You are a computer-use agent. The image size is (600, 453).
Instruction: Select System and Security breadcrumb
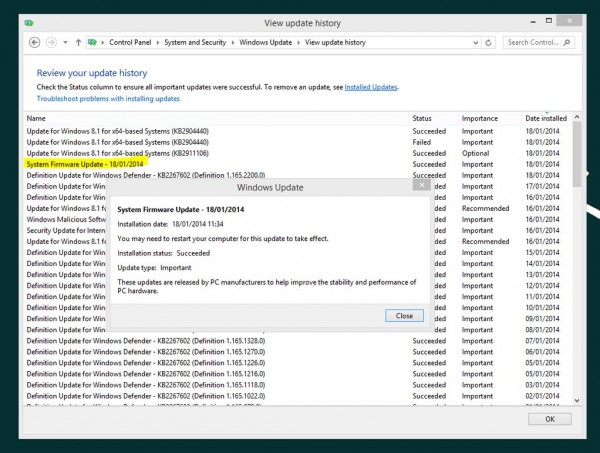195,42
